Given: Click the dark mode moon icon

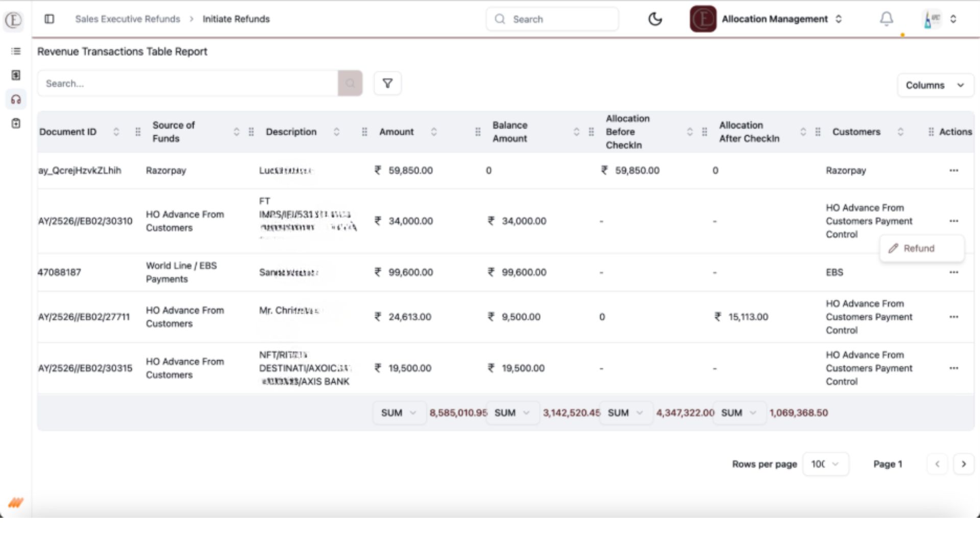Looking at the screenshot, I should tap(655, 19).
